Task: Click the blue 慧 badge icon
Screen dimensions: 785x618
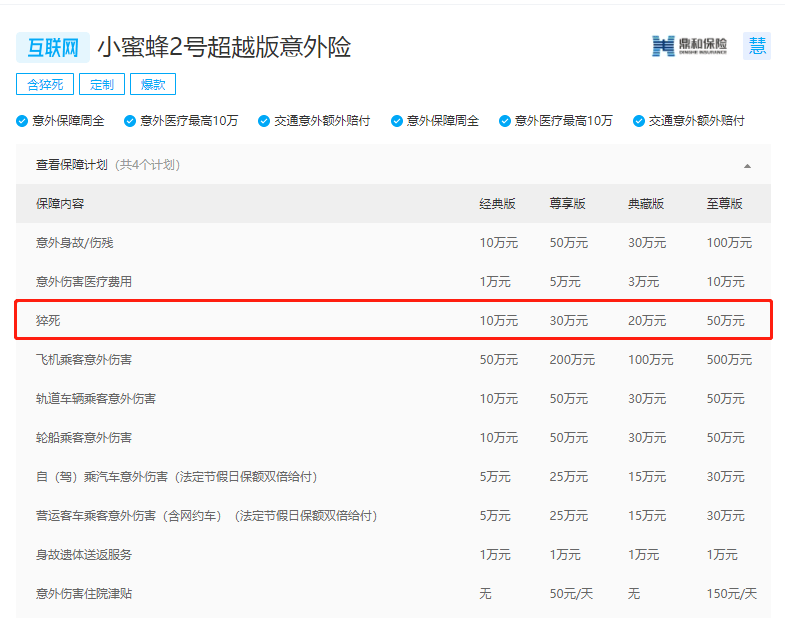Action: coord(756,46)
